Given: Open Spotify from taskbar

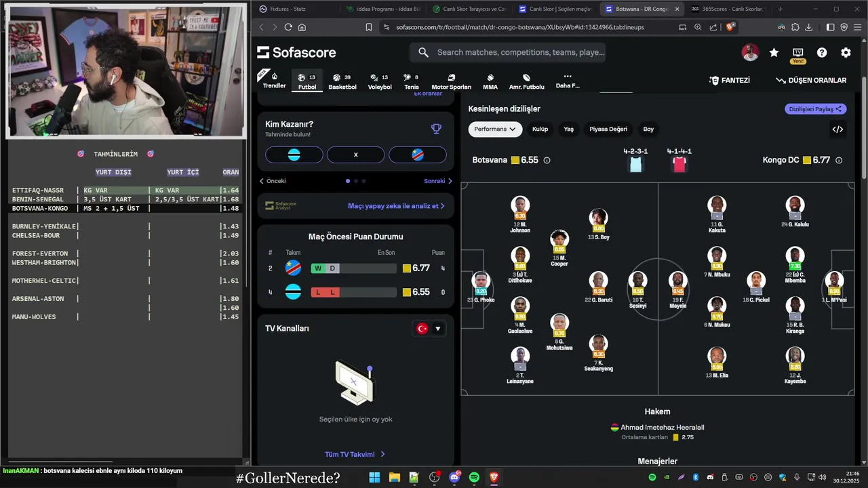Looking at the screenshot, I should tap(474, 478).
